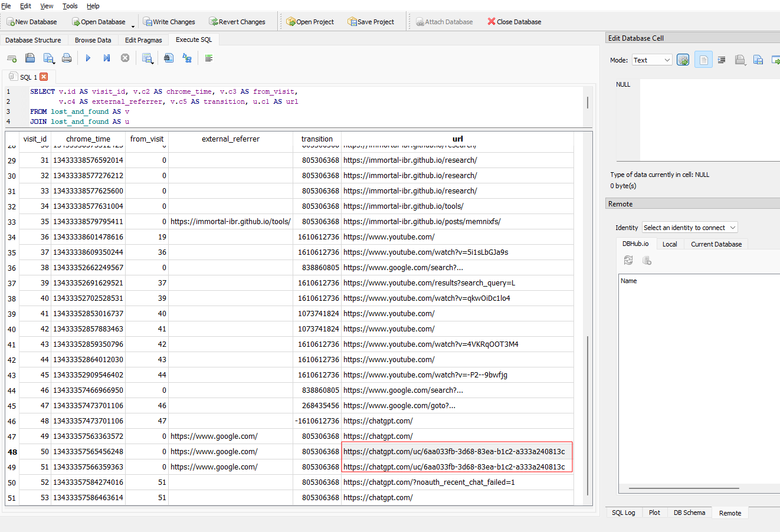Toggle word wrap in cell editor
The width and height of the screenshot is (780, 532).
(x=703, y=60)
